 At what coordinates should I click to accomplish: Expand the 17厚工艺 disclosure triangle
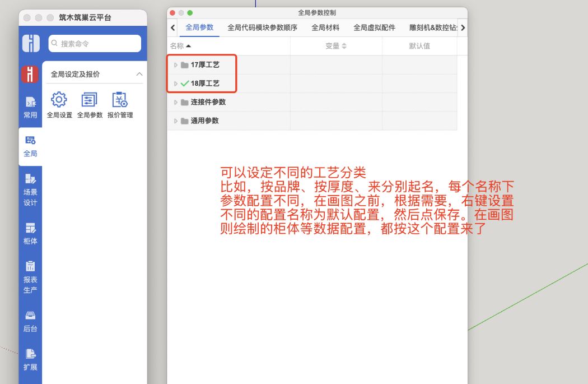coord(175,64)
